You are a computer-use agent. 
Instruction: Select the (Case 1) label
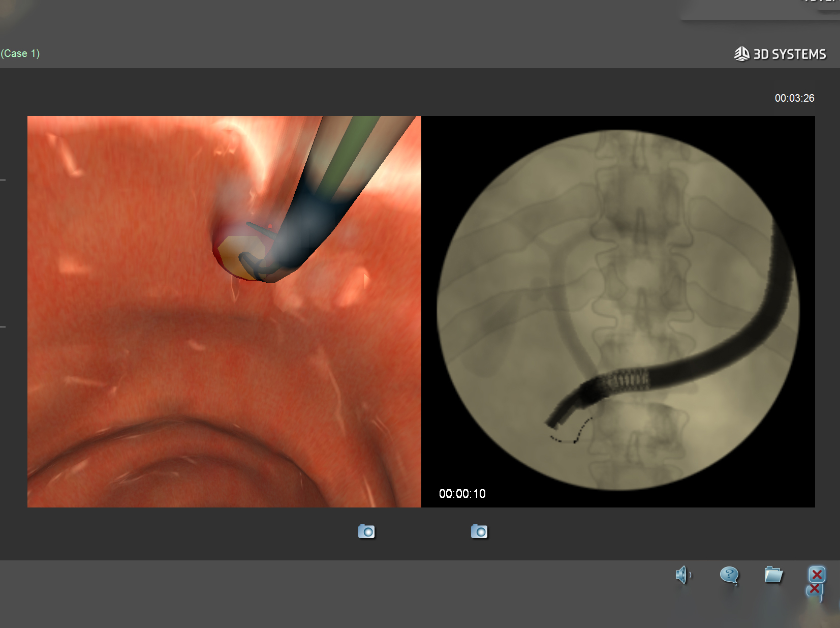click(x=20, y=53)
